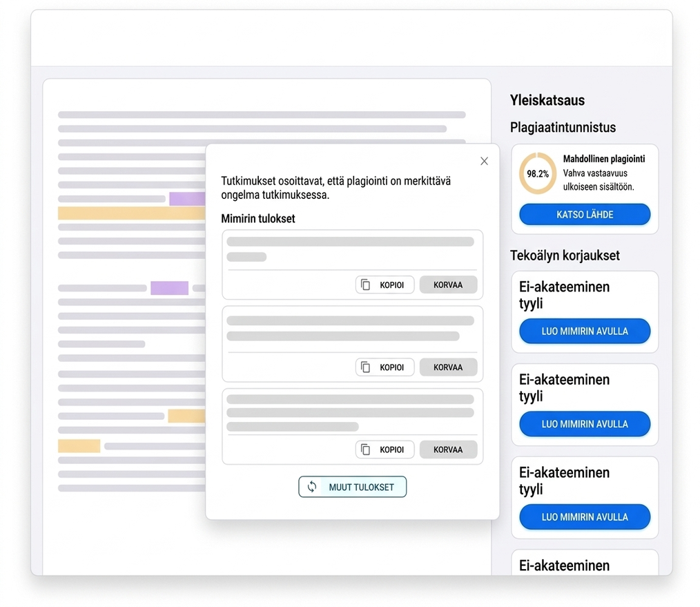Close the Mimir results popup
The width and height of the screenshot is (700, 607).
tap(484, 161)
